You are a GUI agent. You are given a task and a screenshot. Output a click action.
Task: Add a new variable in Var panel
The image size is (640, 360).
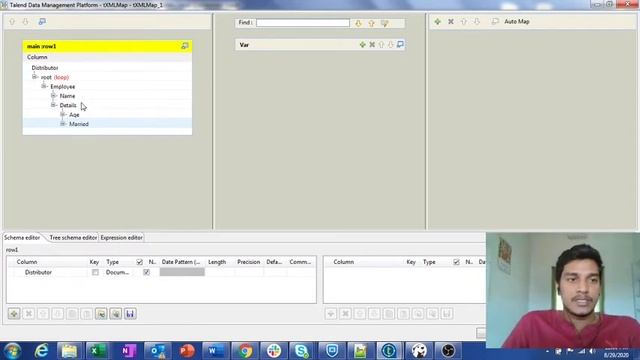pyautogui.click(x=362, y=44)
